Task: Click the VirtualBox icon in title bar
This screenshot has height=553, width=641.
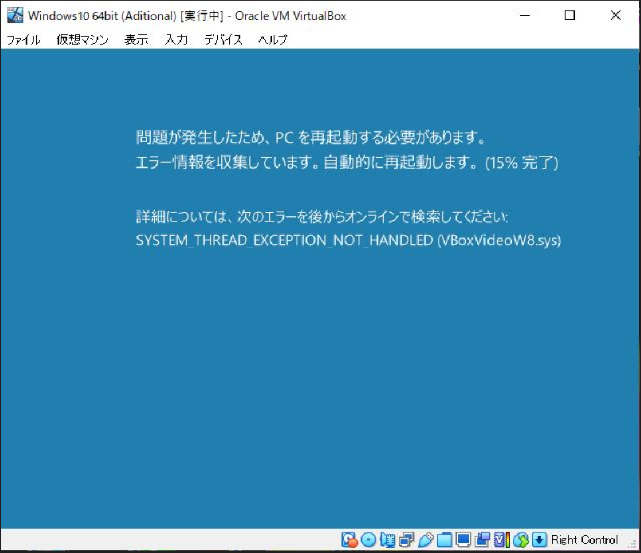Action: [14, 15]
